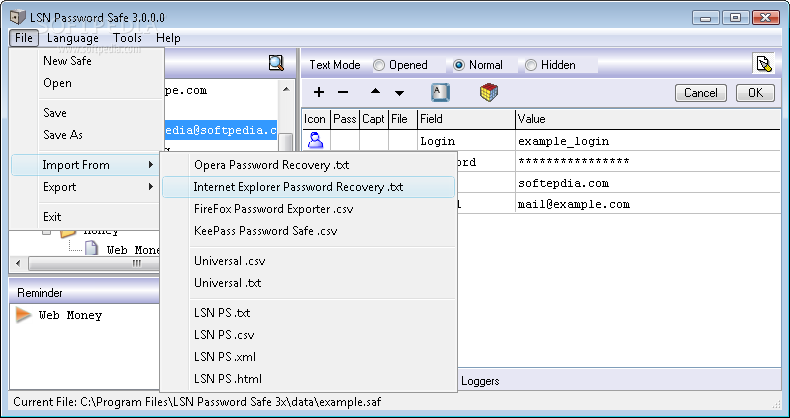Import from Universal .csv
This screenshot has width=790, height=418.
[308, 261]
